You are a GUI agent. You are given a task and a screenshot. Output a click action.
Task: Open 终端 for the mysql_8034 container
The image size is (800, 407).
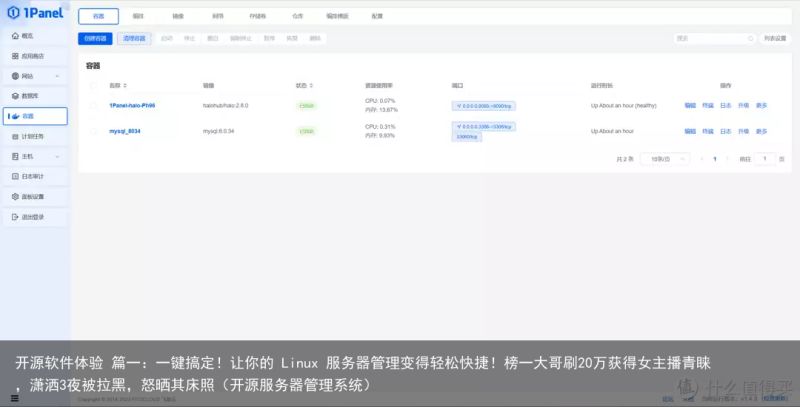[x=708, y=131]
